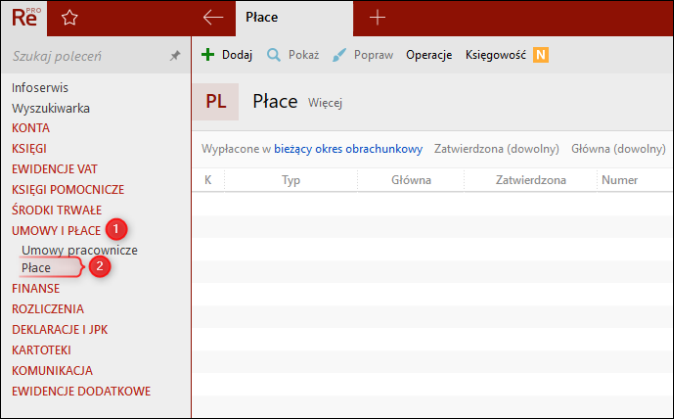Open a new tab with plus icon
The height and width of the screenshot is (419, 674).
click(377, 17)
